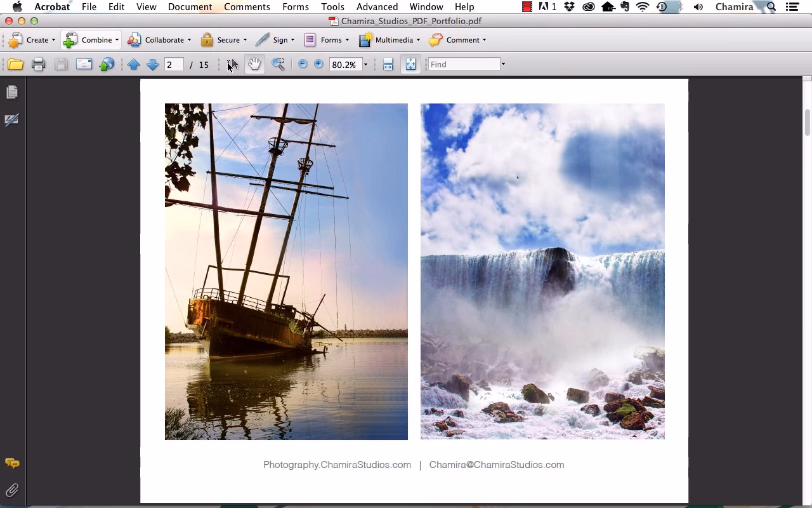Zoom in with the plus button
Viewport: 812px width, 508px height.
pos(318,64)
